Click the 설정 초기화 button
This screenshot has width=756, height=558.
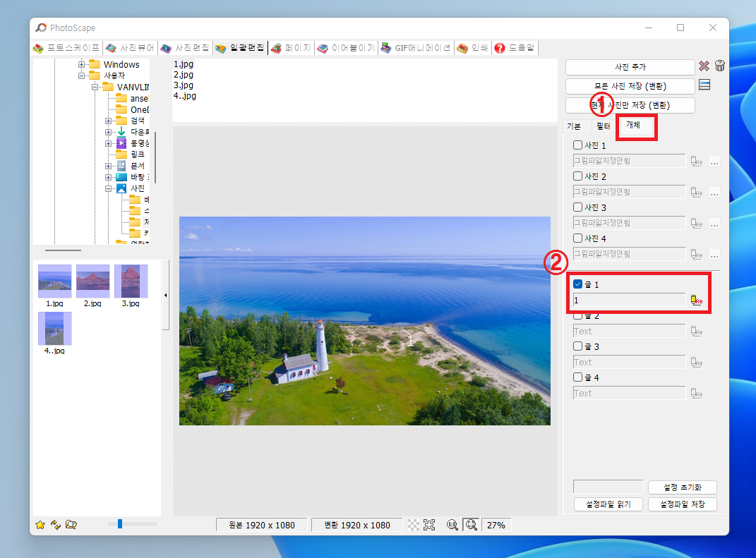[x=682, y=487]
